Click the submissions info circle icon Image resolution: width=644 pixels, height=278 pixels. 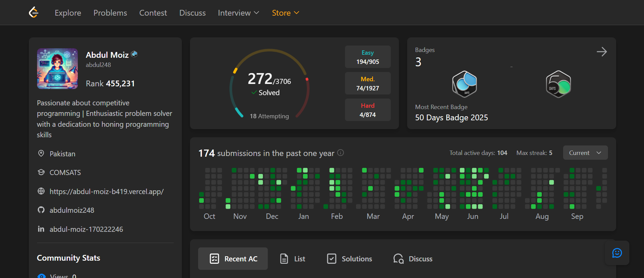point(341,153)
